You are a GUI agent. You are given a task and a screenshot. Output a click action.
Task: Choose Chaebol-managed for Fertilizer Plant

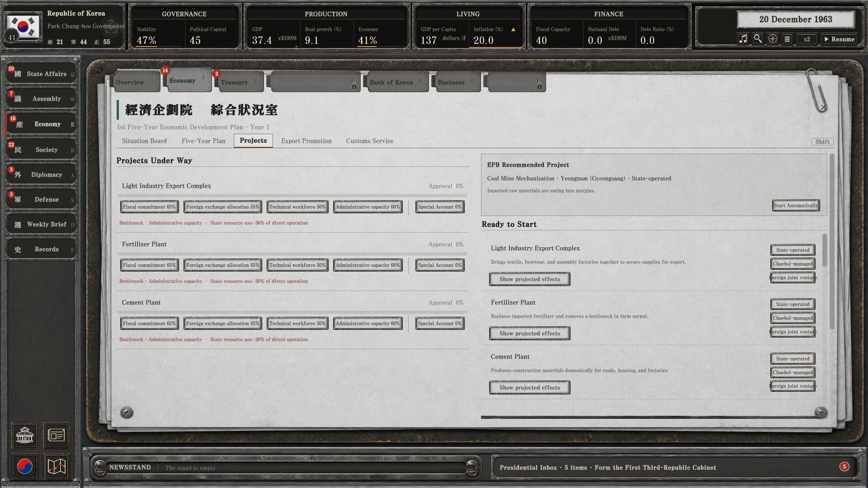click(x=793, y=318)
